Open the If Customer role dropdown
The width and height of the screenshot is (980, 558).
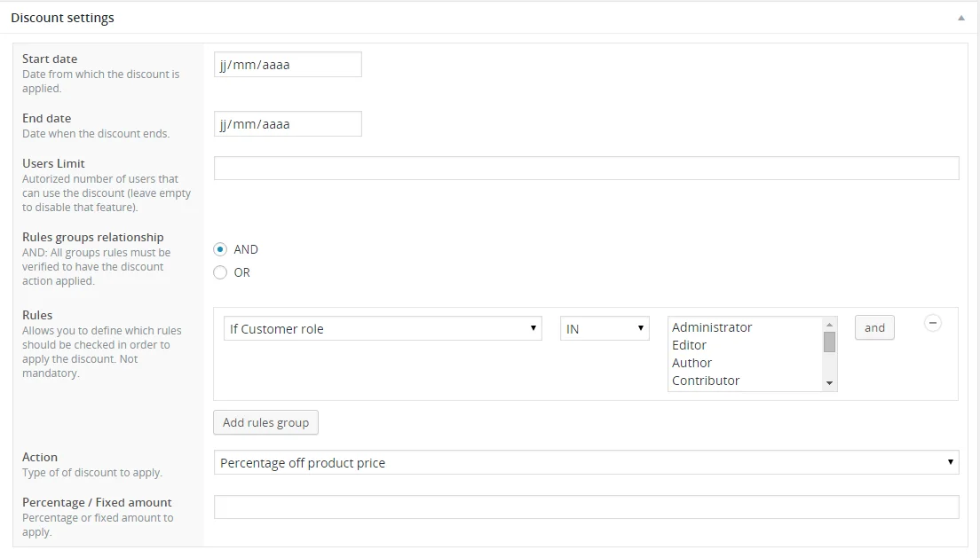click(x=382, y=328)
